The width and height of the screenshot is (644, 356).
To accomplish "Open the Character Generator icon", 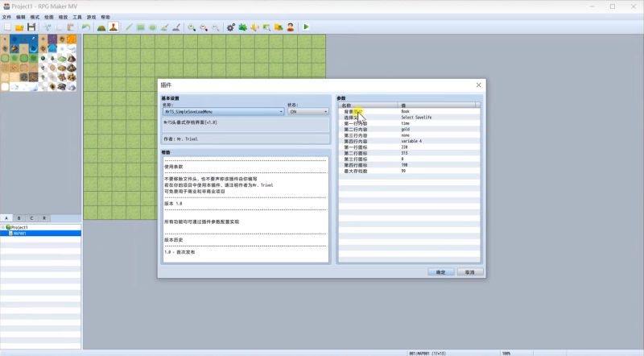I will click(x=291, y=27).
